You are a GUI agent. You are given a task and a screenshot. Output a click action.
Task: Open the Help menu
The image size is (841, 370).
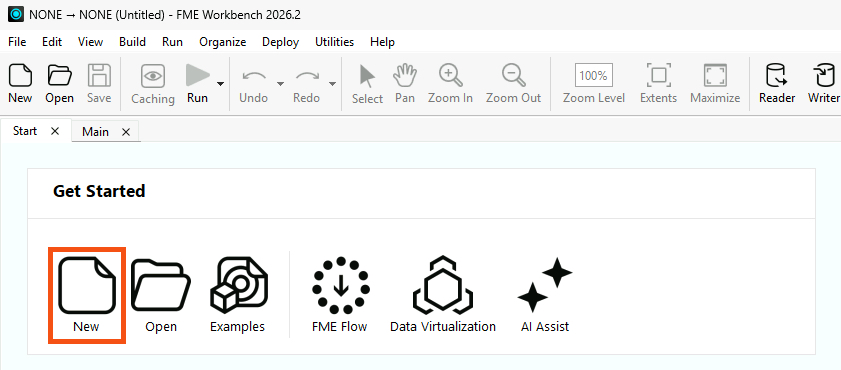point(382,42)
